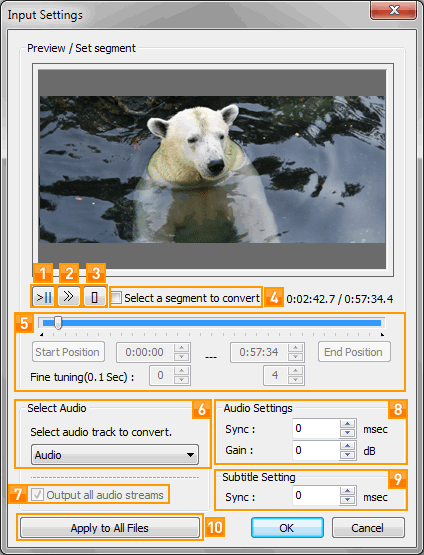Decrease audio Gain with down arrow
The height and width of the screenshot is (555, 424).
coord(348,454)
